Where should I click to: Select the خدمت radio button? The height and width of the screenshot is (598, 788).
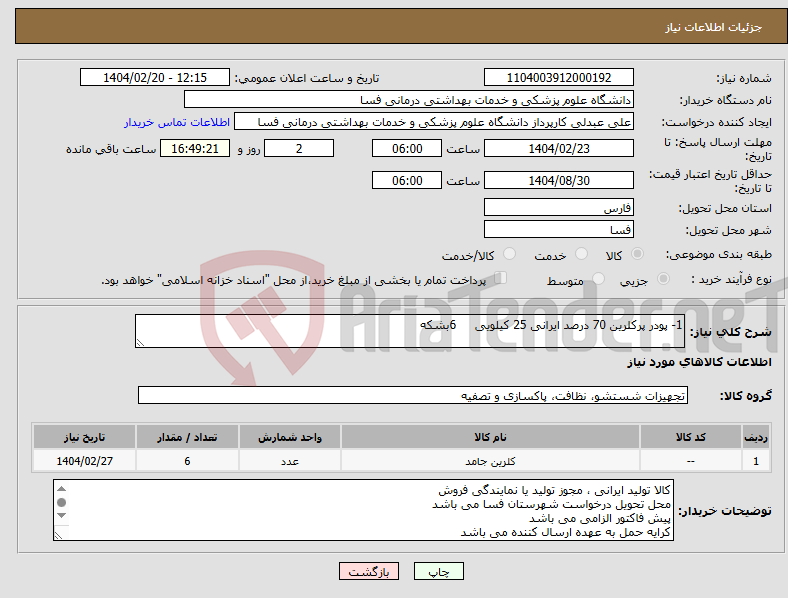581,254
